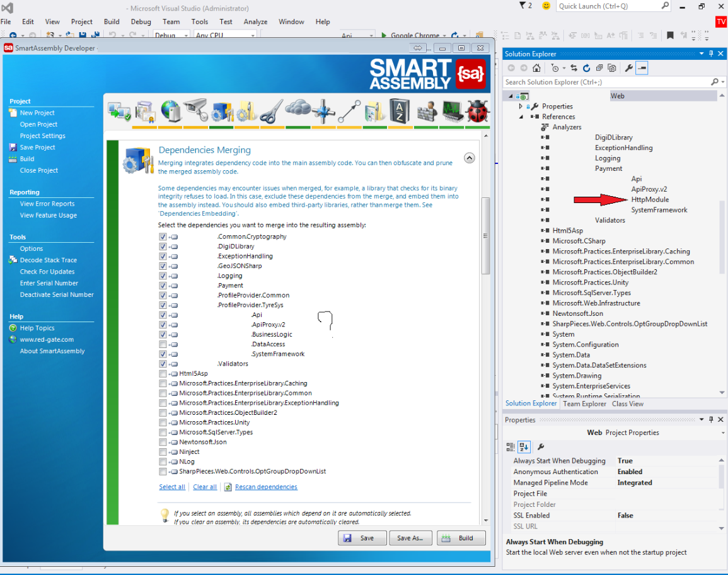Open the Debug configuration dropdown
This screenshot has width=728, height=575.
point(171,35)
